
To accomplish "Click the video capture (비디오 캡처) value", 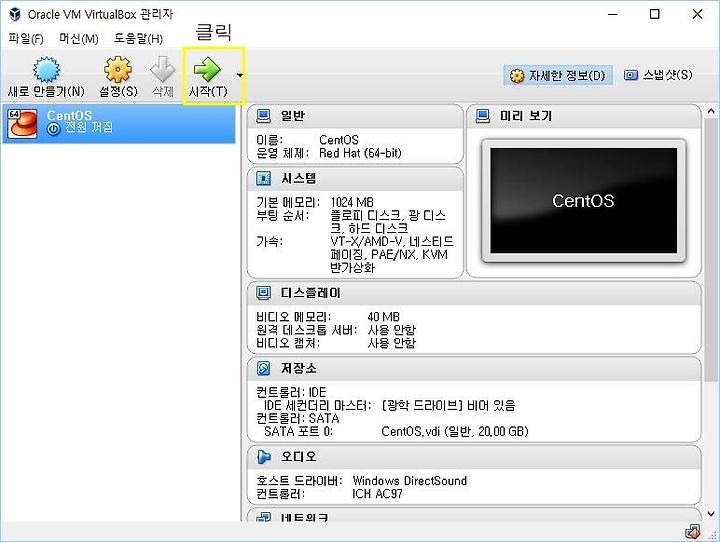I will 391,343.
